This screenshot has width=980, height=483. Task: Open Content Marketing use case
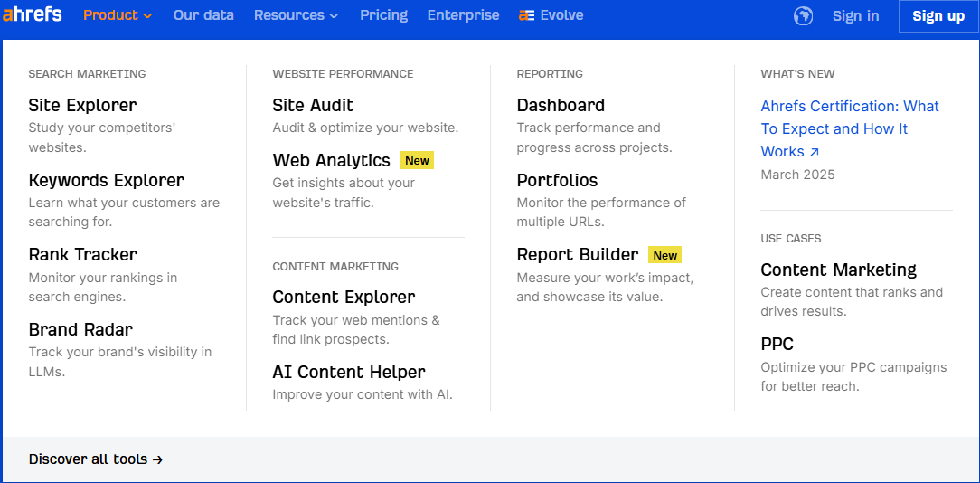pyautogui.click(x=838, y=270)
